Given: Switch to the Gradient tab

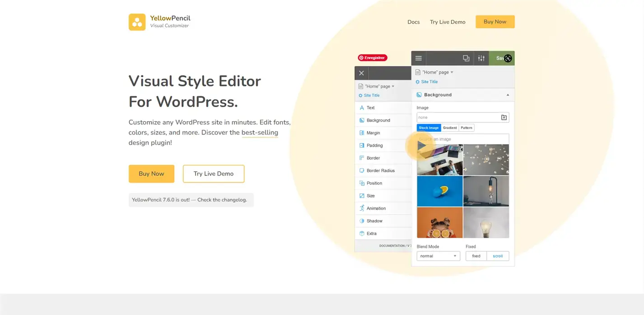Looking at the screenshot, I should click(x=450, y=128).
